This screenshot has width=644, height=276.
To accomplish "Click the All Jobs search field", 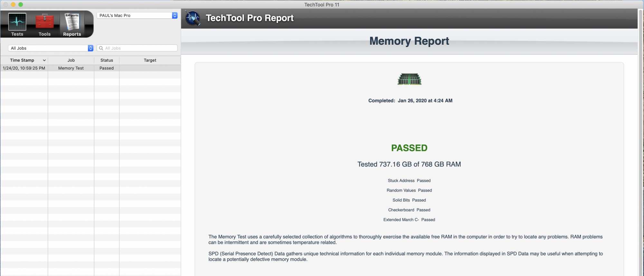I will pyautogui.click(x=137, y=48).
